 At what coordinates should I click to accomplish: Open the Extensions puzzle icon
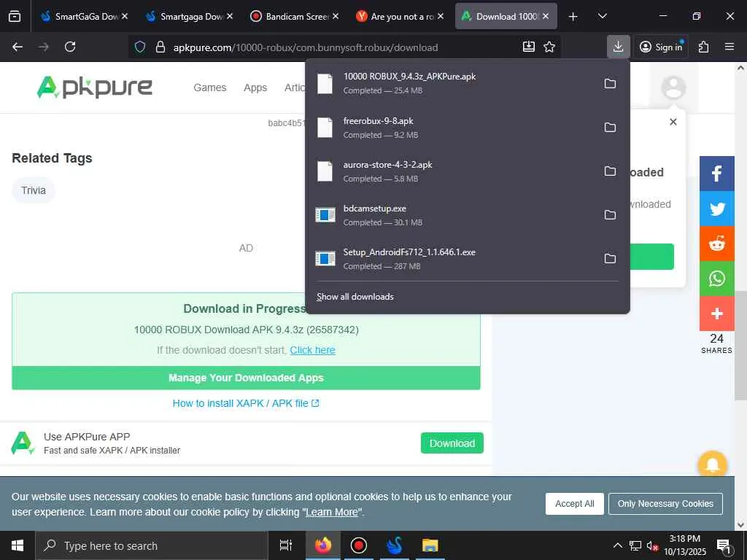(704, 47)
